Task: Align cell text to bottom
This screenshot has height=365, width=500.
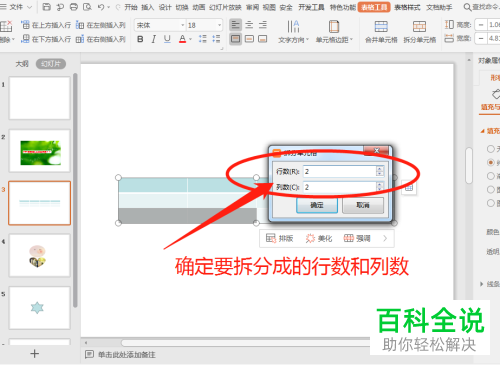Action: pos(263,39)
